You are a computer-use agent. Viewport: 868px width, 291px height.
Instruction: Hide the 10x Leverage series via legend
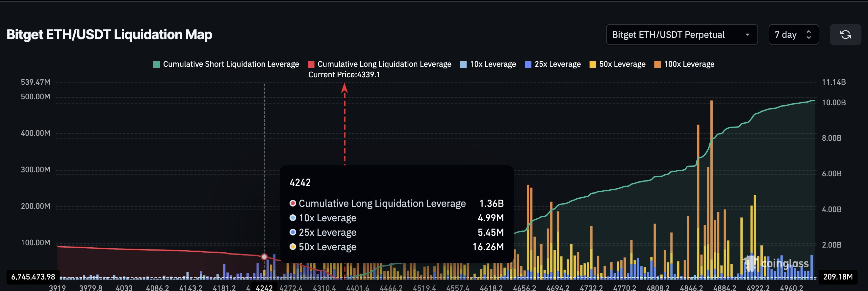pos(488,64)
